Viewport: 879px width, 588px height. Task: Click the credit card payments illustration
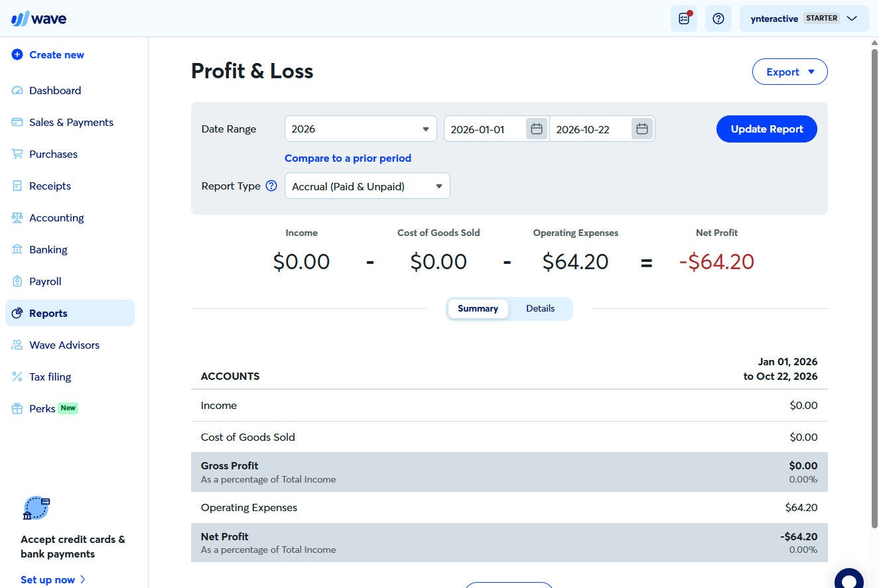click(36, 508)
